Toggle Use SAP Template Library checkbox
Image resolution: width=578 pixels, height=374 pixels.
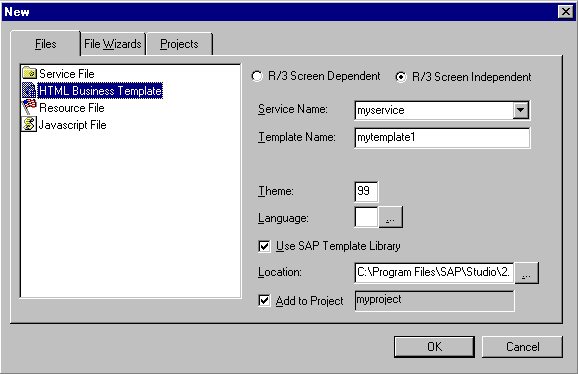point(264,246)
